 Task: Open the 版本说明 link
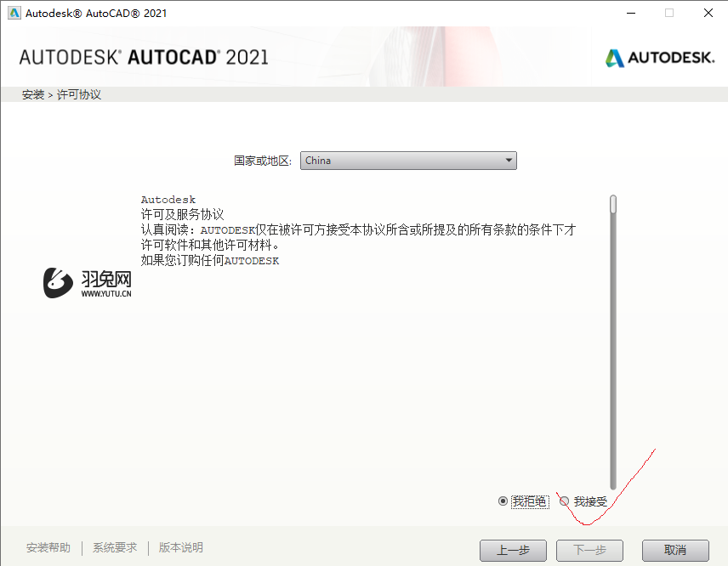point(179,547)
